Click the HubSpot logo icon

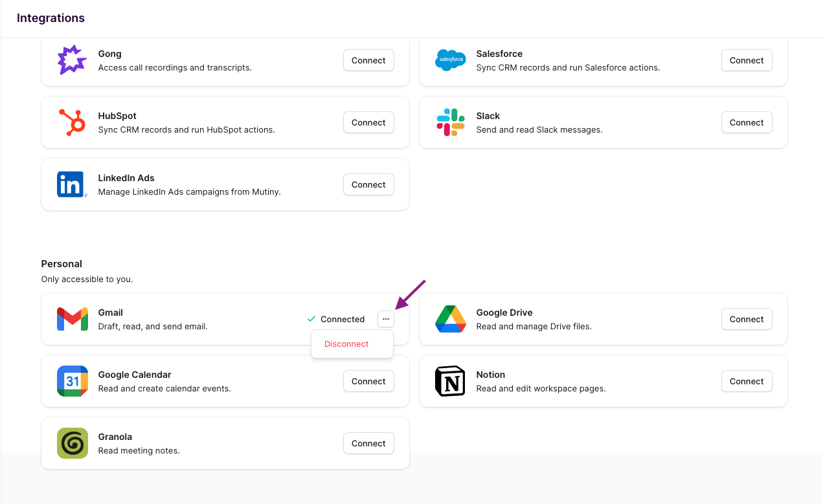(x=72, y=122)
